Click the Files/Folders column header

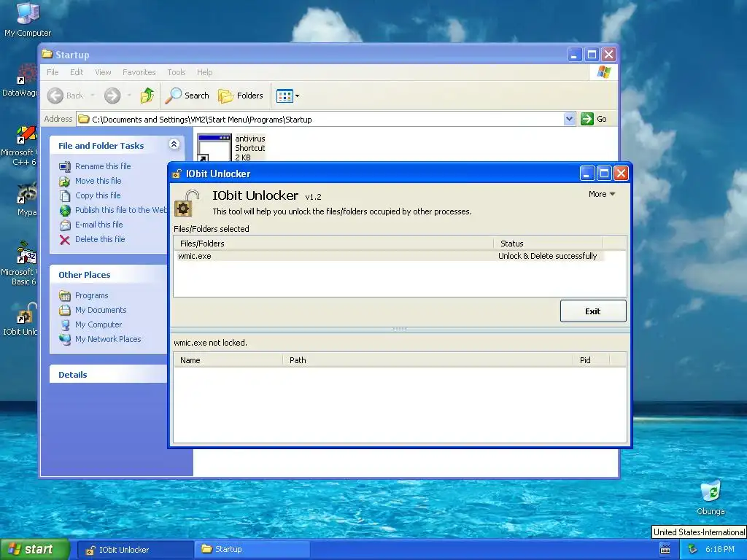click(333, 244)
